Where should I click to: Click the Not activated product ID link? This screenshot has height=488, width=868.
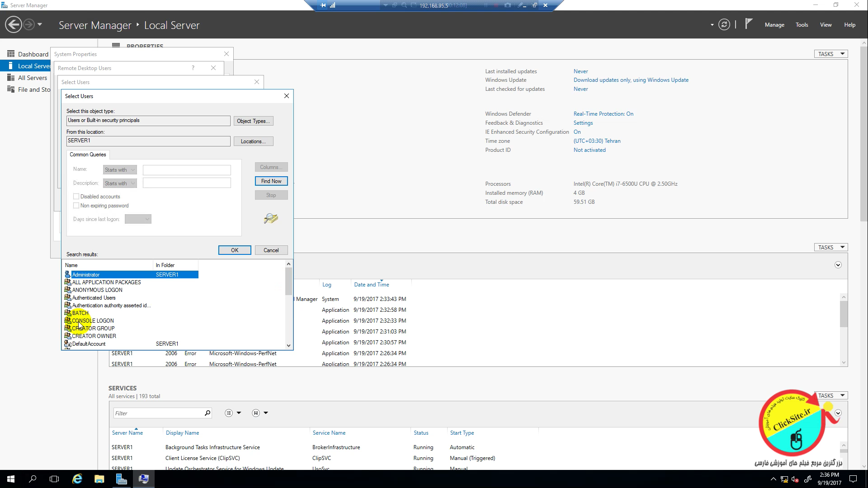(589, 150)
